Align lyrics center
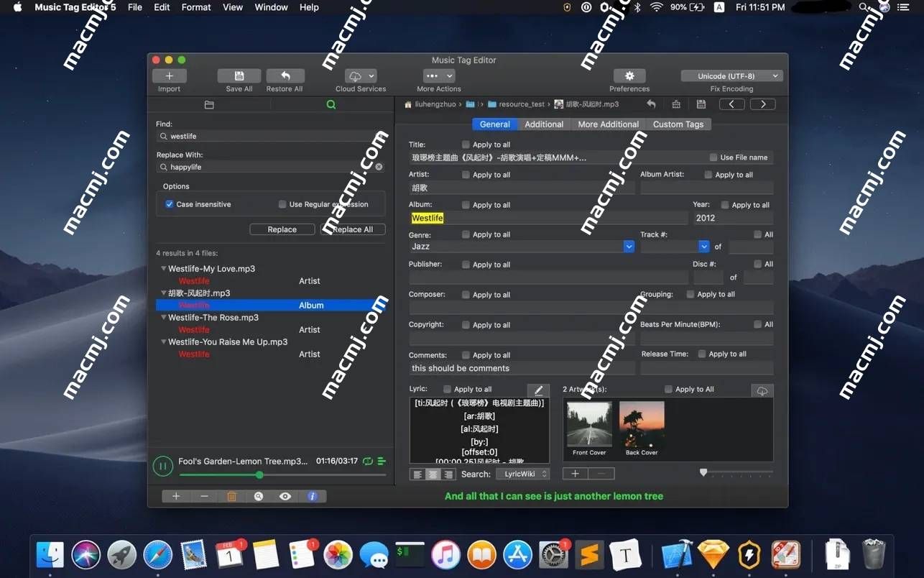Screen dimensions: 924x578 point(433,474)
